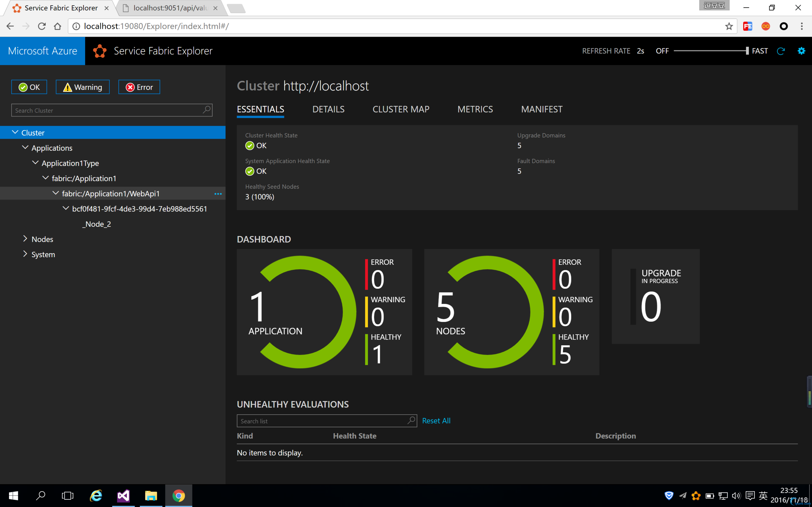This screenshot has height=507, width=812.
Task: Collapse the Applications tree node
Action: pos(25,147)
